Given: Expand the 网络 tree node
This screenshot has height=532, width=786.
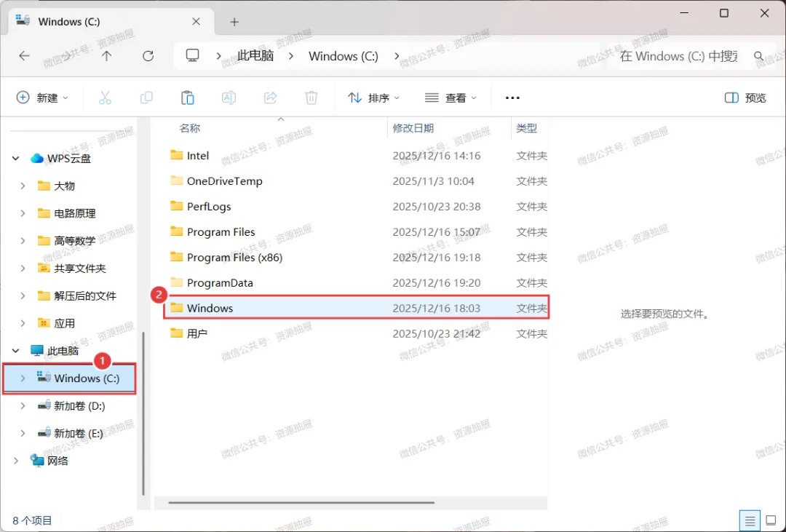Looking at the screenshot, I should (x=15, y=461).
